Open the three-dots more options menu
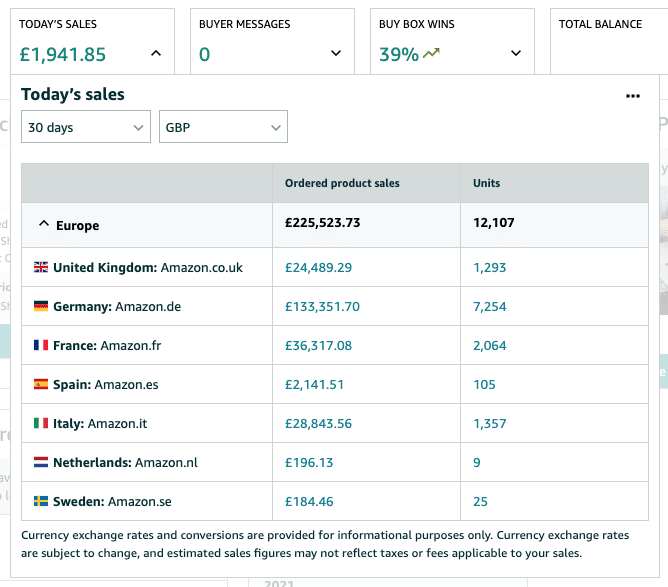 tap(633, 96)
